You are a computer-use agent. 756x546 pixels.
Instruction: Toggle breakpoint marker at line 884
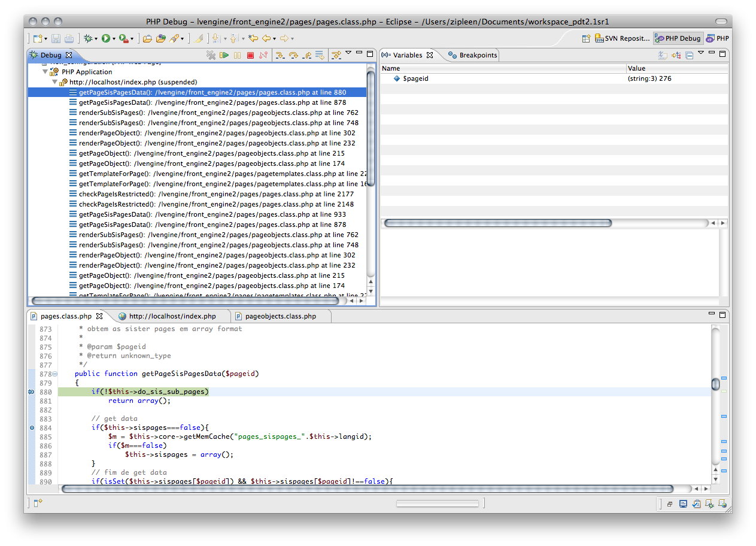tap(31, 428)
